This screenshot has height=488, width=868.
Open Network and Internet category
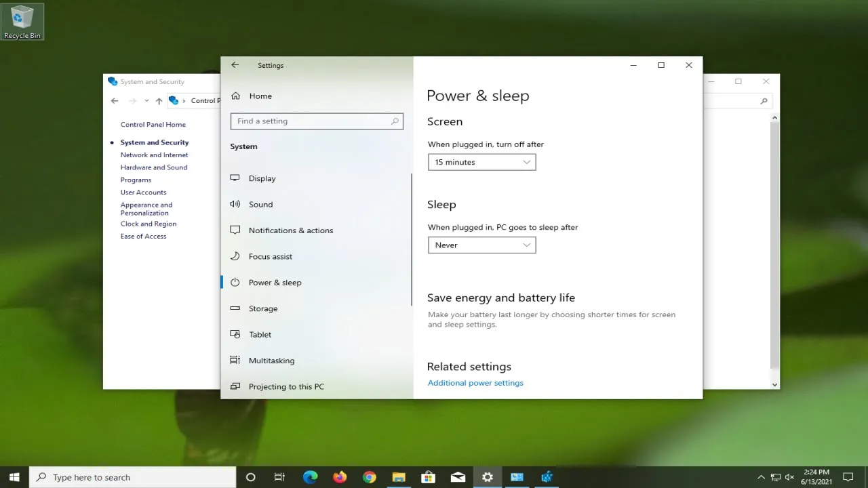click(x=155, y=155)
